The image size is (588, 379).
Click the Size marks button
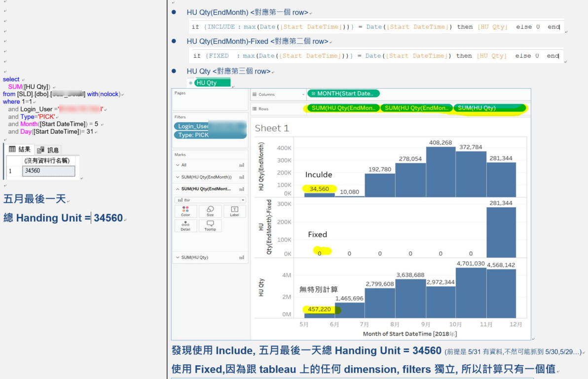pos(210,211)
